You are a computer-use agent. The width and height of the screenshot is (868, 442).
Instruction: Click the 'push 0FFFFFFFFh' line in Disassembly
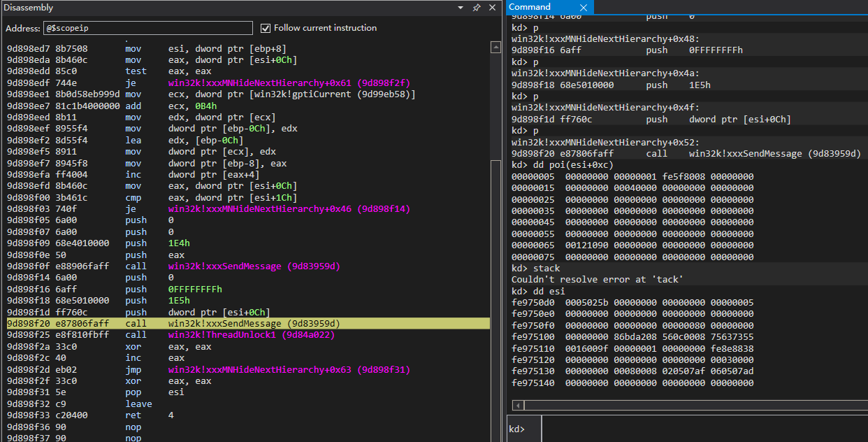248,289
